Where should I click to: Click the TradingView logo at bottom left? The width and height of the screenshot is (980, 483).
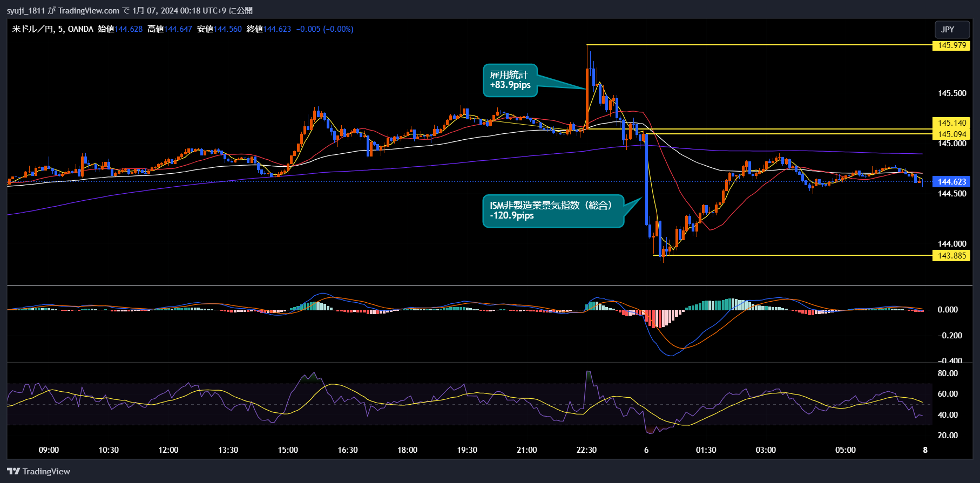pos(38,471)
